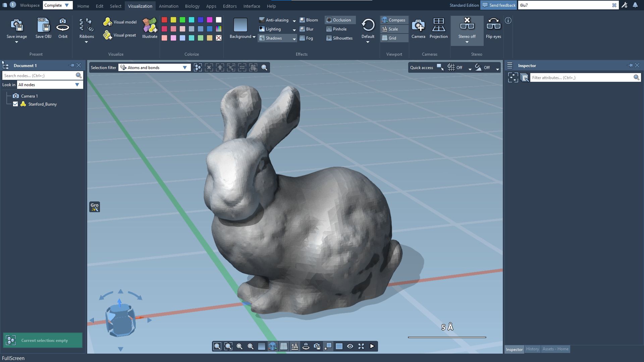Open the notifications bell
Screen dimensions: 644x362
tap(635, 5)
